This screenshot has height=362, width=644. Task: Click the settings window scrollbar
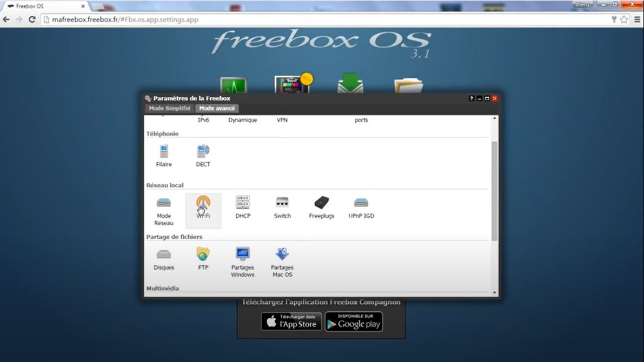point(495,191)
